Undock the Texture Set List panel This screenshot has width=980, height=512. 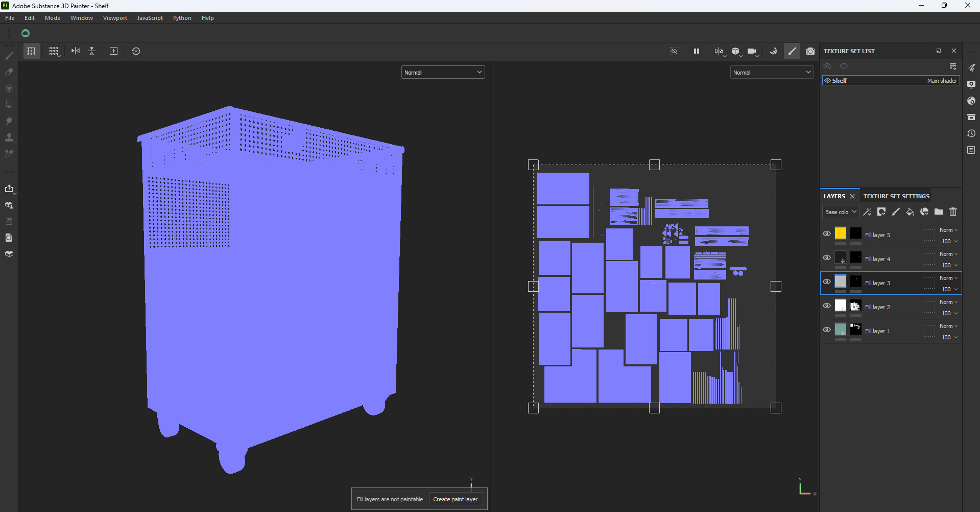pos(939,51)
